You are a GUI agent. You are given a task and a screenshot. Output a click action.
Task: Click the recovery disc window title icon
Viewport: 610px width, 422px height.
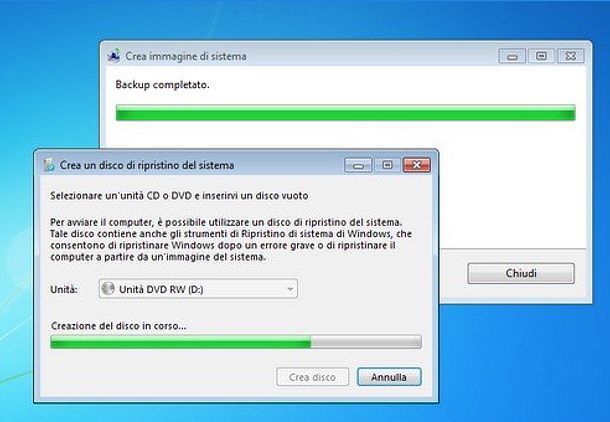tap(49, 165)
